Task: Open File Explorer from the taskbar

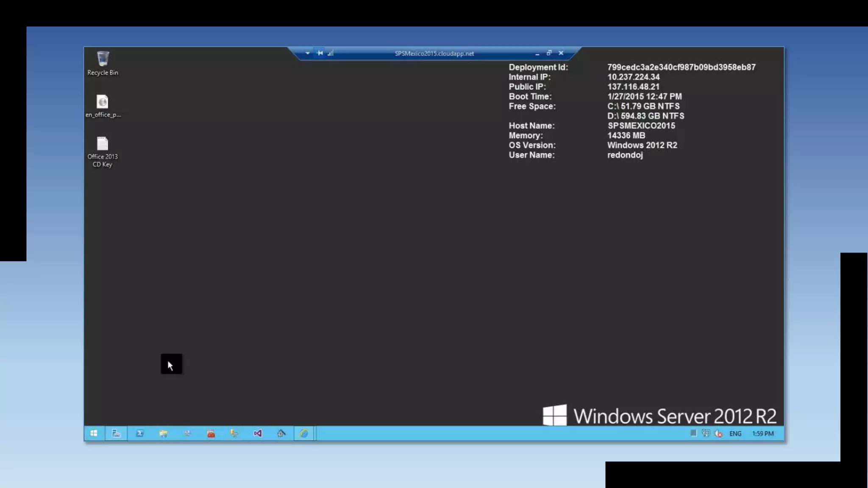Action: [x=163, y=433]
